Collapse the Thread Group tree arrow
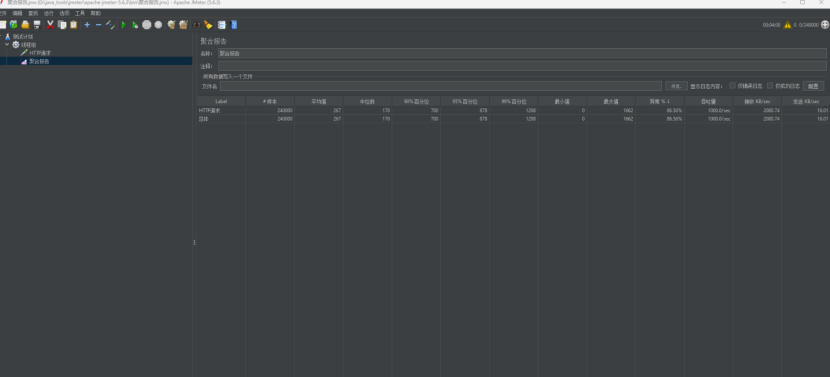The image size is (830, 377). tap(7, 44)
